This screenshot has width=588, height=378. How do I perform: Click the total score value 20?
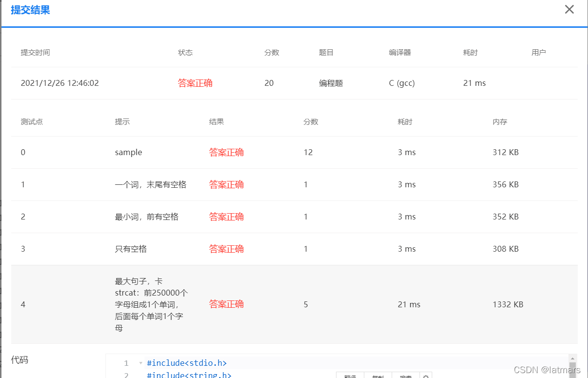(x=269, y=83)
